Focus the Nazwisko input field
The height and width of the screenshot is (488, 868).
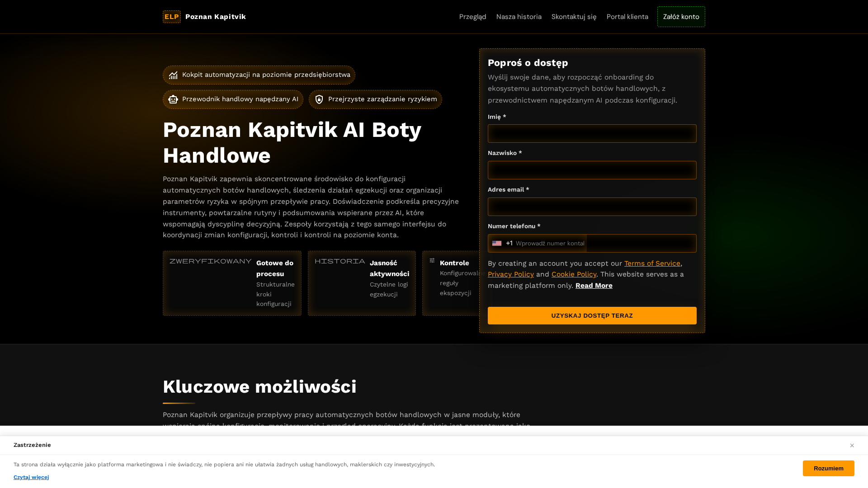point(592,170)
